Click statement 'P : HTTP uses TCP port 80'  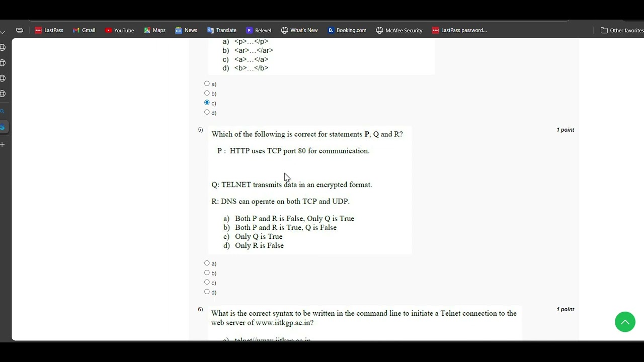pyautogui.click(x=293, y=151)
